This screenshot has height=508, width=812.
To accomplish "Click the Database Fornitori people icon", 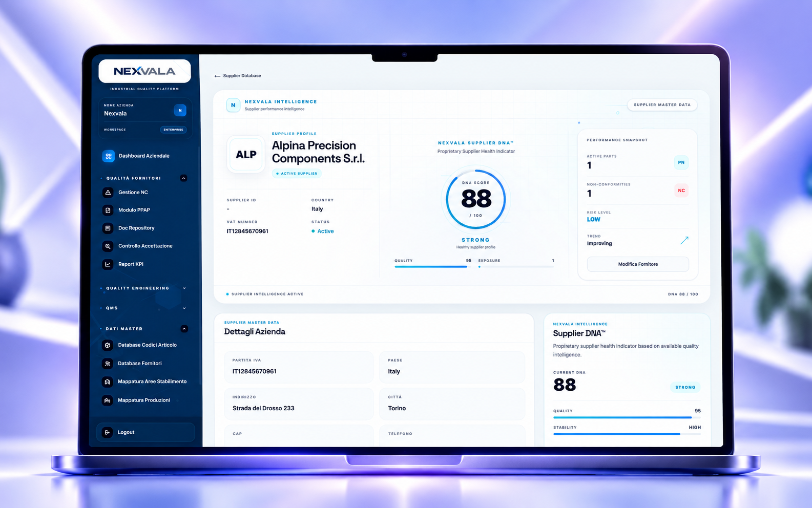I will [x=108, y=364].
